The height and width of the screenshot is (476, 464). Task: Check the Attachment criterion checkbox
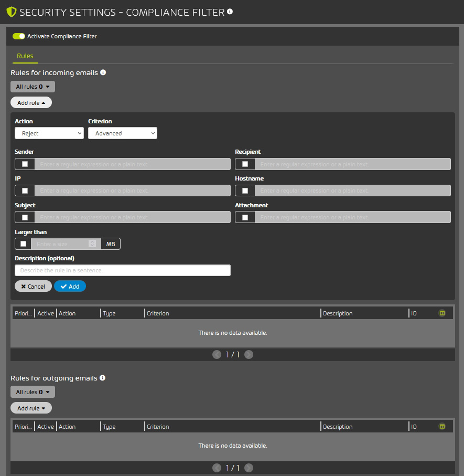coord(245,217)
